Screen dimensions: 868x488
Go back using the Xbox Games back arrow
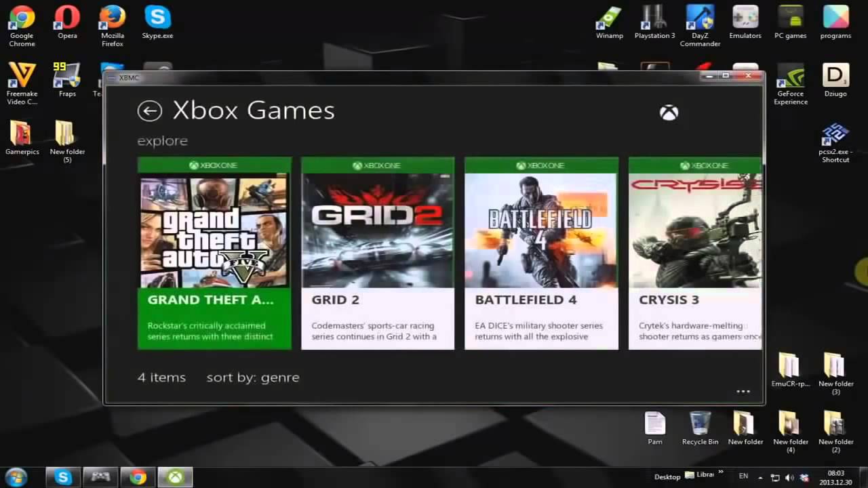click(x=150, y=110)
